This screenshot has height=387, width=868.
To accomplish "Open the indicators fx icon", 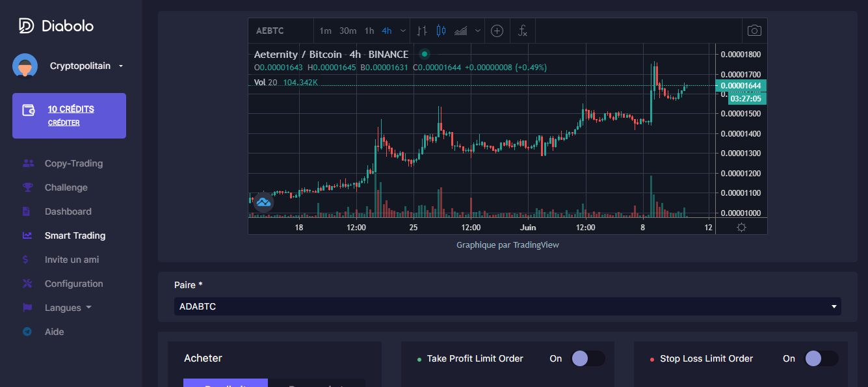I will [522, 31].
